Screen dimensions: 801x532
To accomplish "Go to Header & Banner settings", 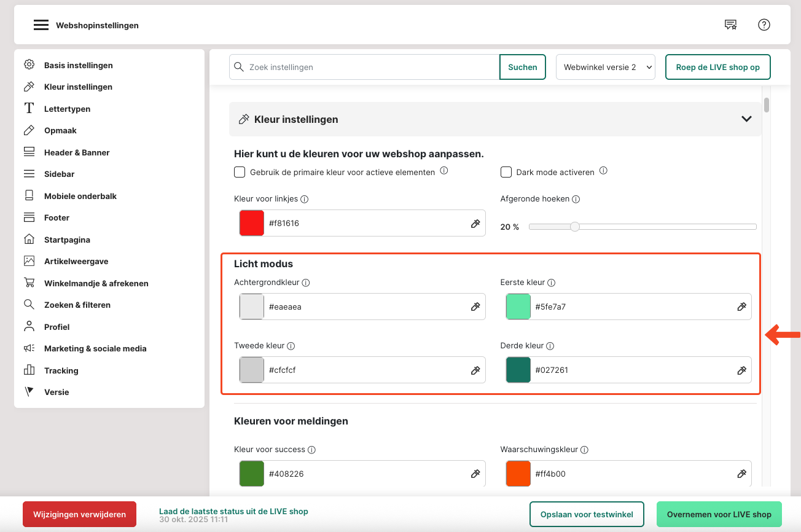I will pos(77,152).
